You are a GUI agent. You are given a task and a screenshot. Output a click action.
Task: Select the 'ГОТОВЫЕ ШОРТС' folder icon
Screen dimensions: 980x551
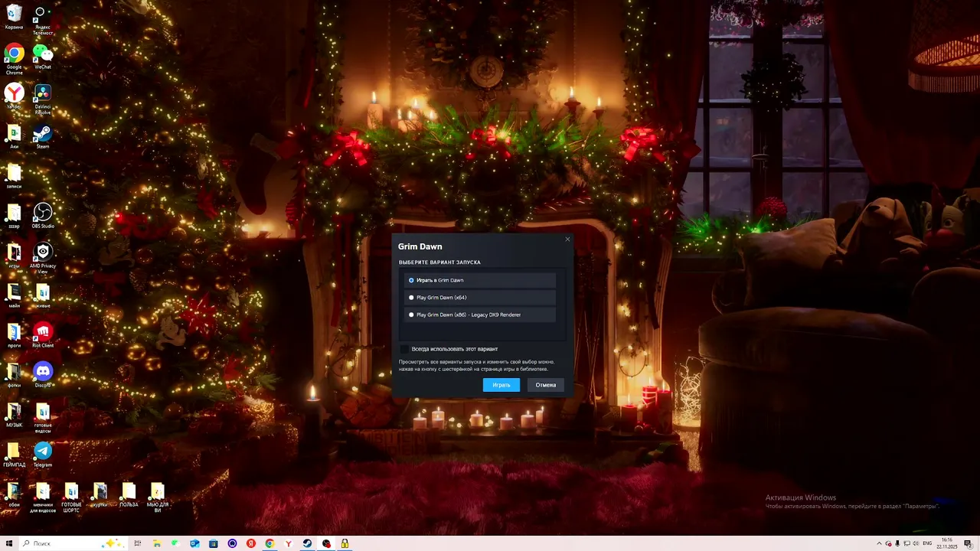tap(71, 497)
